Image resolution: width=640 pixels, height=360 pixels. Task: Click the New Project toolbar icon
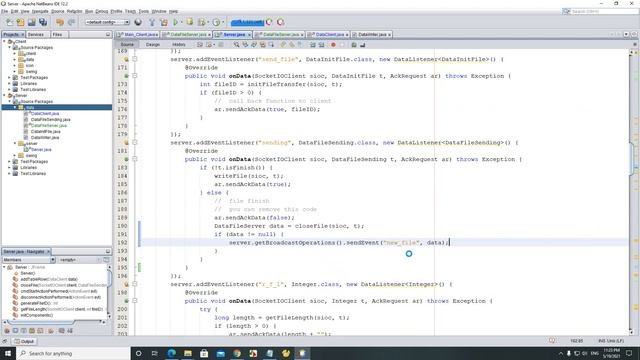click(x=20, y=22)
